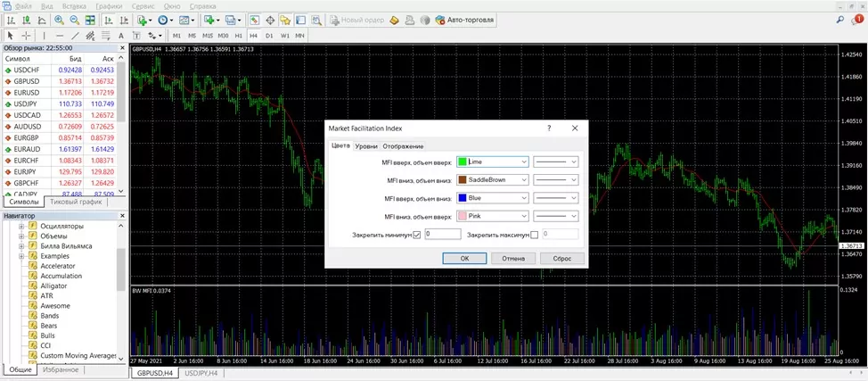Select the crosshair tool
The height and width of the screenshot is (381, 868).
coord(26,36)
